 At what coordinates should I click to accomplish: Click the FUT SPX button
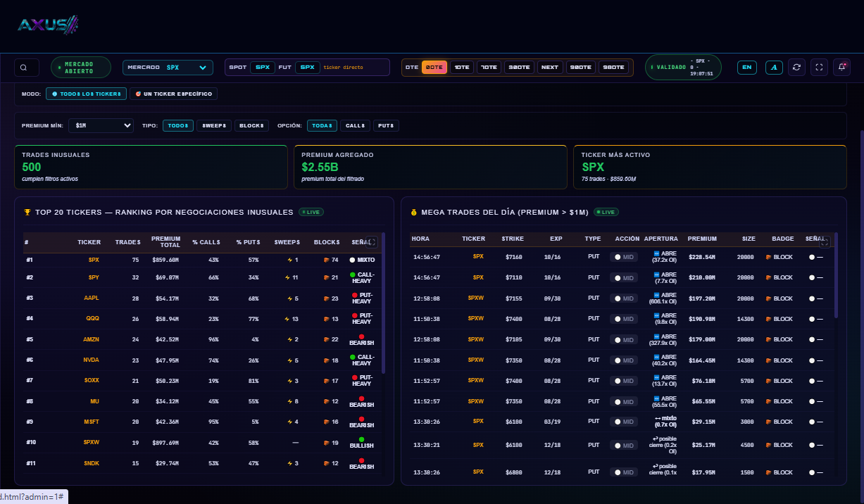308,68
